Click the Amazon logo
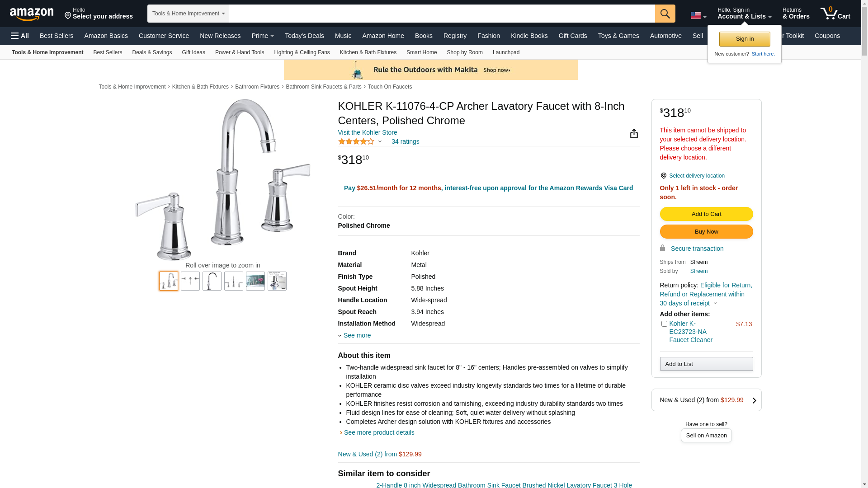 pyautogui.click(x=32, y=14)
